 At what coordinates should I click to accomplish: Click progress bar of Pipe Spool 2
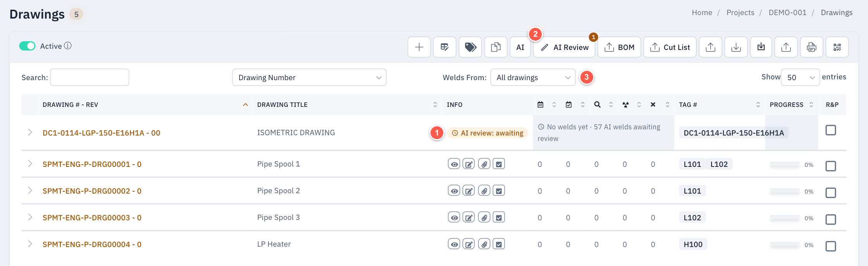click(785, 191)
